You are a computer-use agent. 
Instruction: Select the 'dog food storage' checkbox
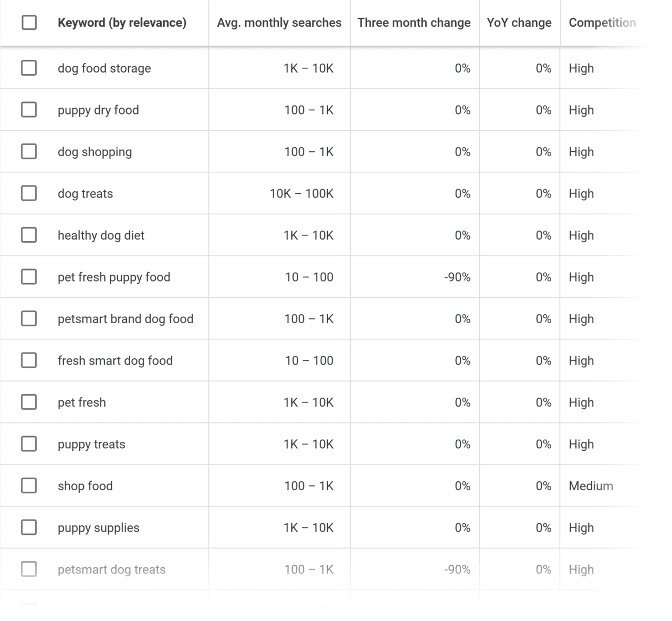[29, 68]
